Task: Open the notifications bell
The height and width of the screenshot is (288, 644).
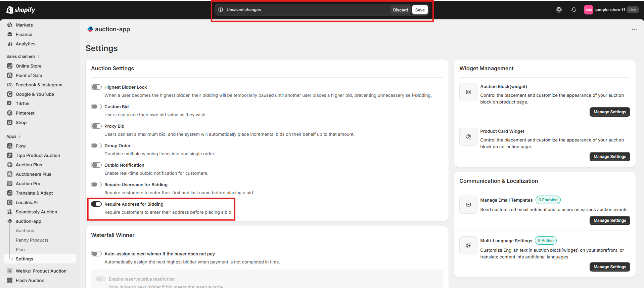Action: point(573,10)
